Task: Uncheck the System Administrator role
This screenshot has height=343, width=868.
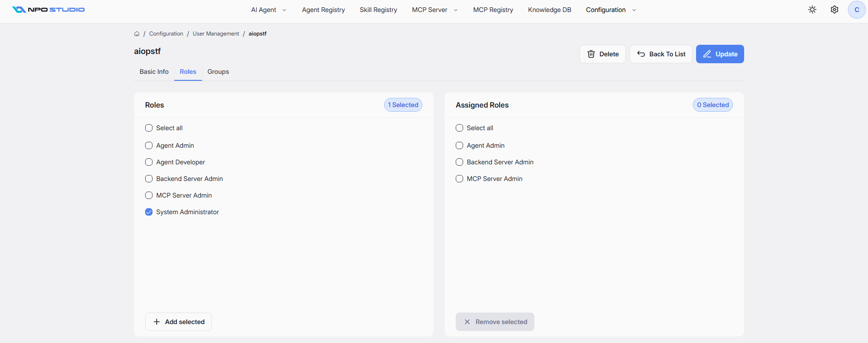Action: pos(149,212)
